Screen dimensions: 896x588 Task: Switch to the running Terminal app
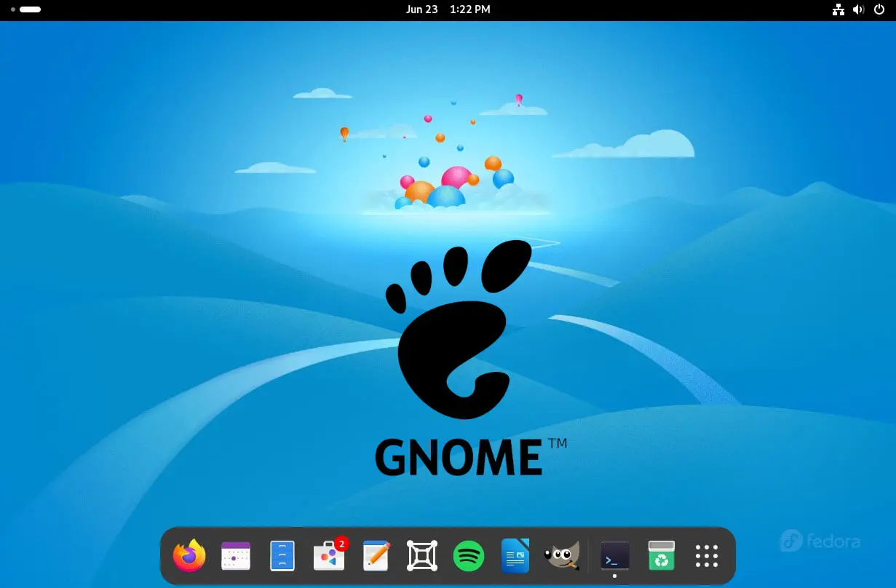(x=615, y=556)
